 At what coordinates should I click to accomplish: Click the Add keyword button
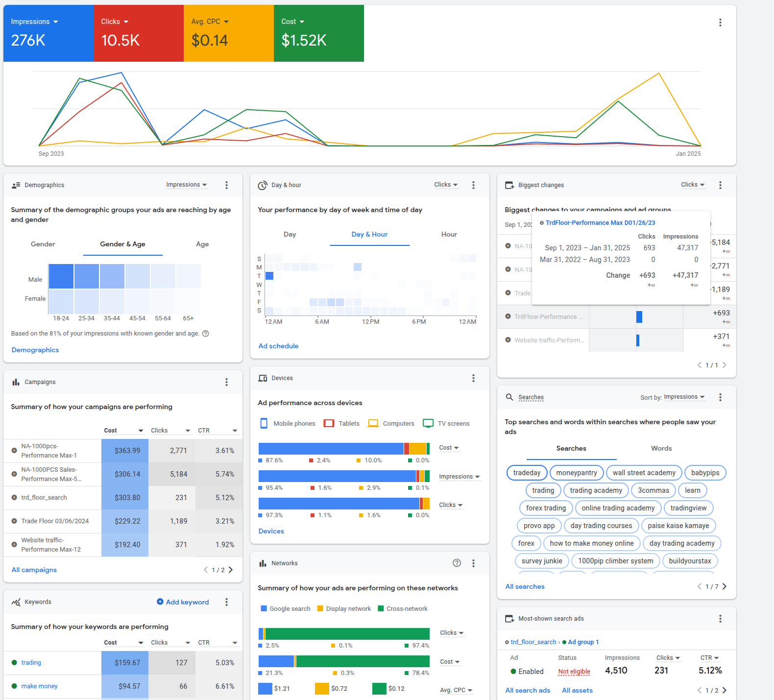coord(183,602)
